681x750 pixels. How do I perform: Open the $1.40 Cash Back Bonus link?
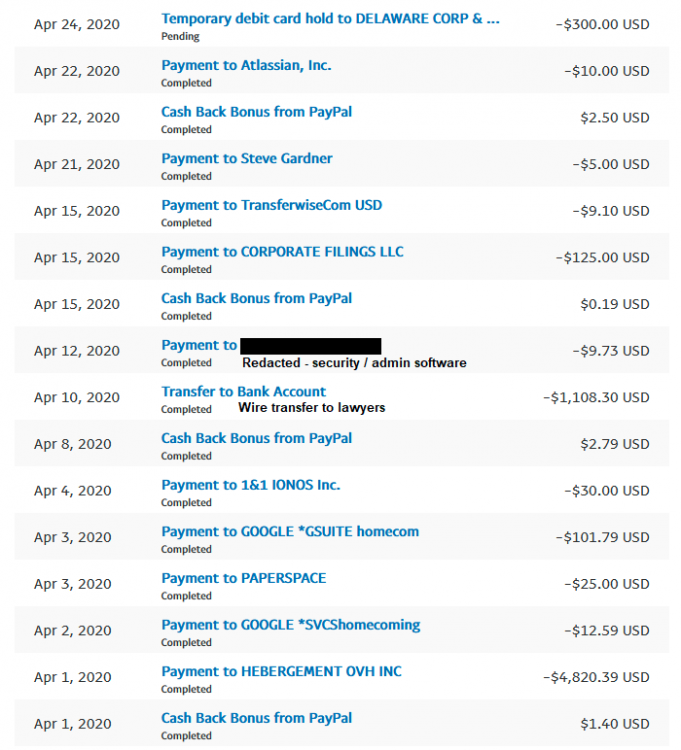257,718
